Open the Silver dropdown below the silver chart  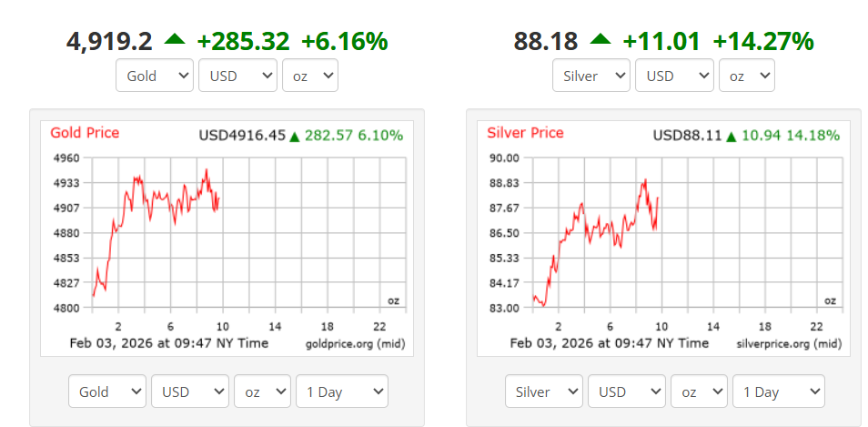point(543,391)
